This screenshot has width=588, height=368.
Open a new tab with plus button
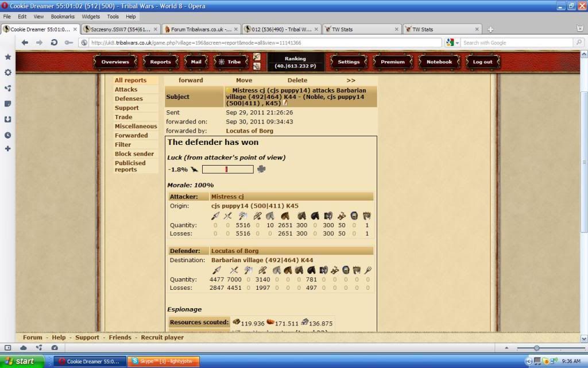pos(490,29)
